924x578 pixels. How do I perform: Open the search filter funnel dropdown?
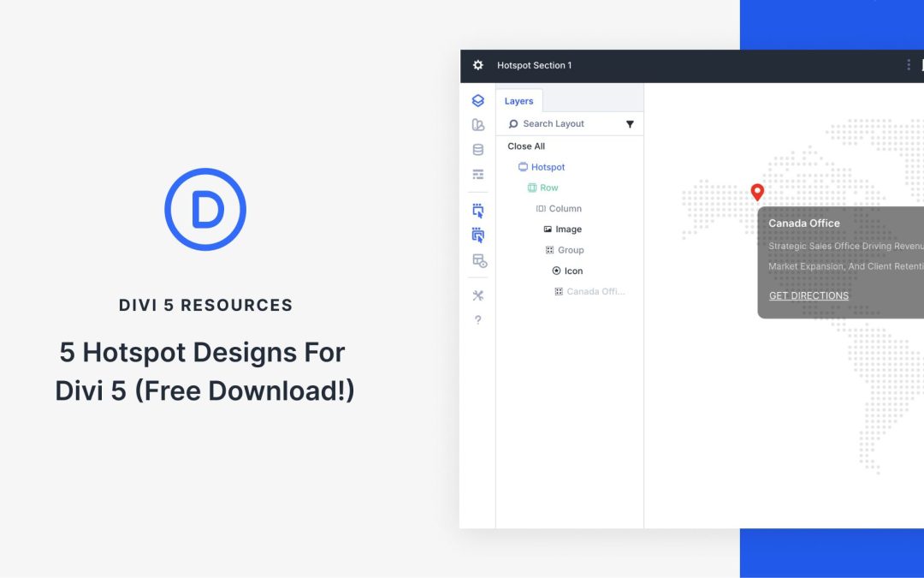[x=630, y=123]
